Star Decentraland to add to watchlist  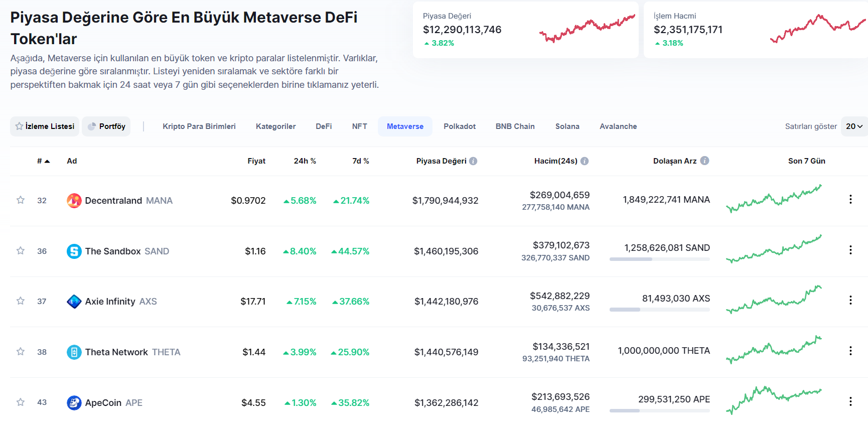(x=21, y=200)
